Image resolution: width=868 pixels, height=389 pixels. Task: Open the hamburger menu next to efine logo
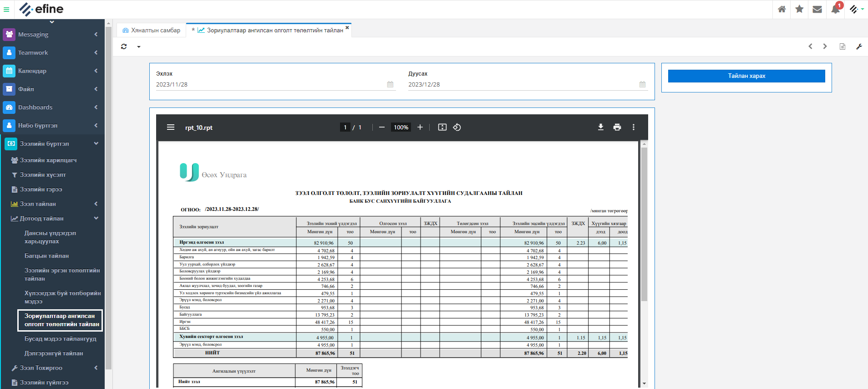pos(6,9)
